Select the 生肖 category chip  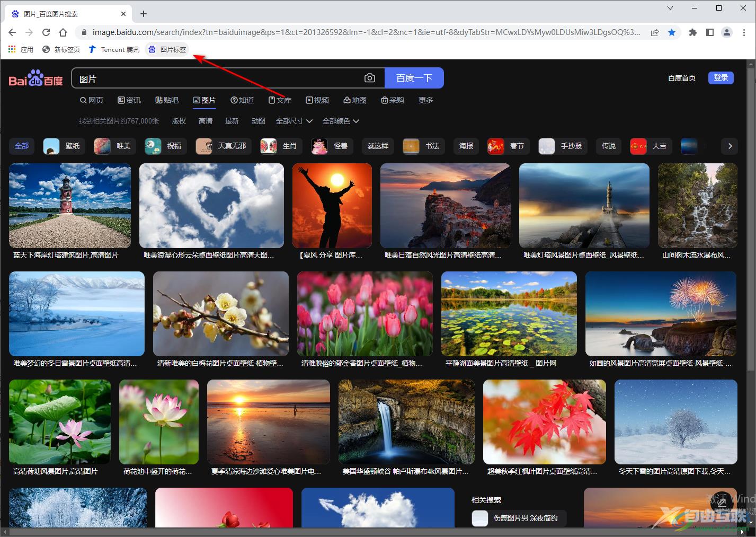(x=281, y=146)
